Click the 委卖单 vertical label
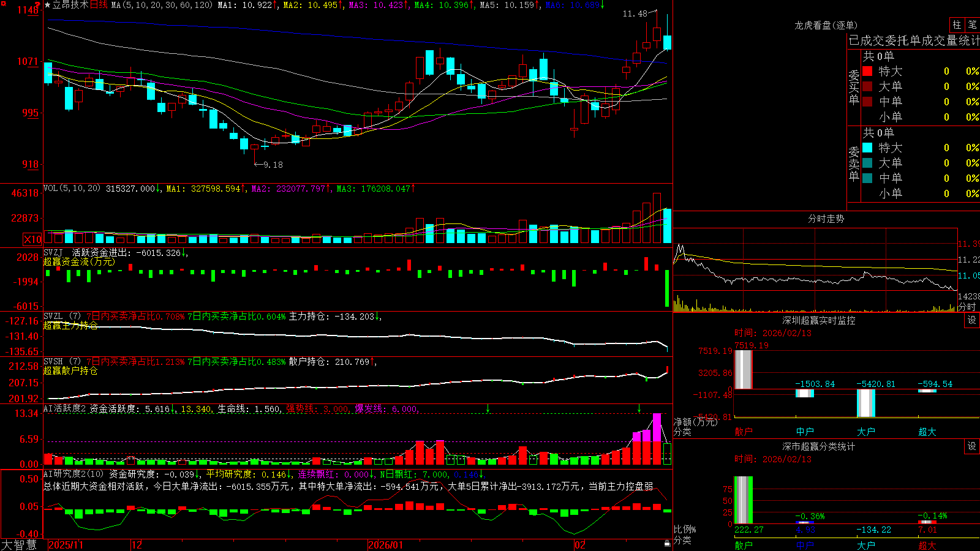980x551 pixels. 854,163
